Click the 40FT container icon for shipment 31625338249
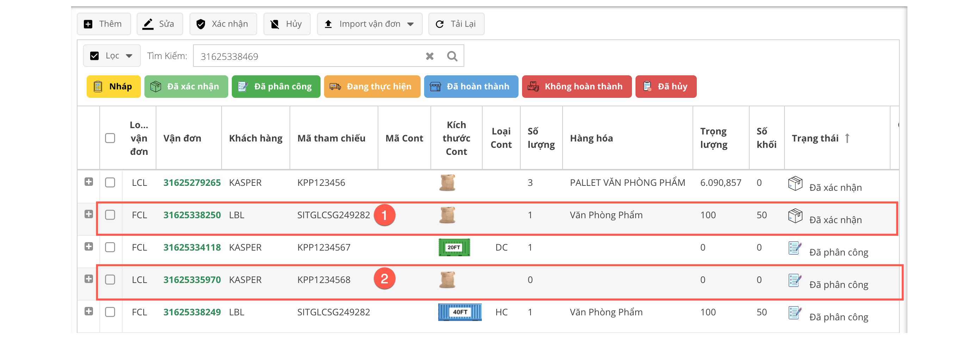The width and height of the screenshot is (980, 340). (460, 312)
